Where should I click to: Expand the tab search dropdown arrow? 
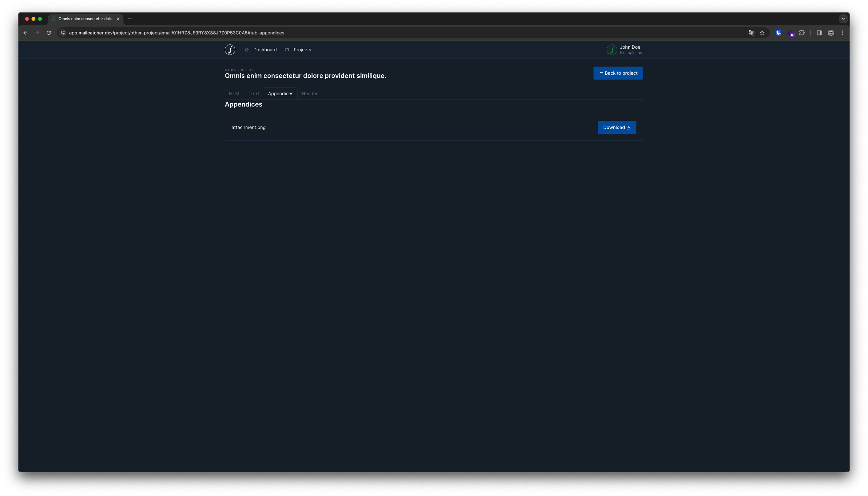pos(843,19)
